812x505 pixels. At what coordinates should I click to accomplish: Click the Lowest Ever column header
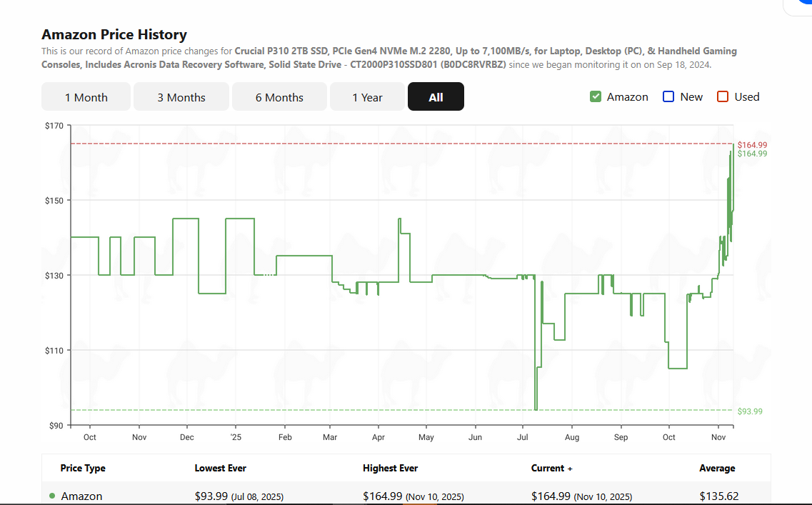point(220,469)
